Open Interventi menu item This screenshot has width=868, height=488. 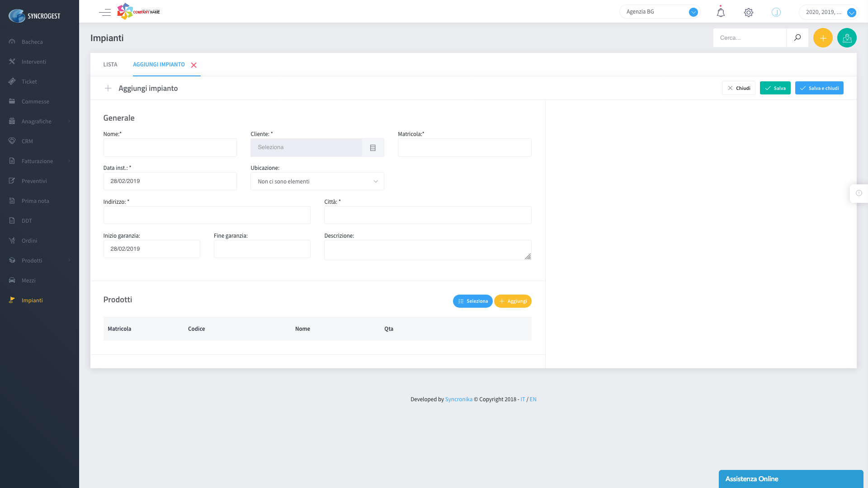[x=34, y=62]
